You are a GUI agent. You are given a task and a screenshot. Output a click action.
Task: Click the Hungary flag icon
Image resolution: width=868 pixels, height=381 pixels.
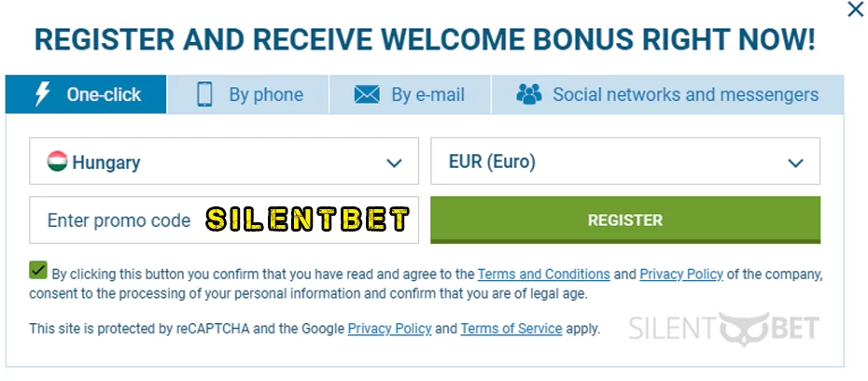pyautogui.click(x=57, y=162)
